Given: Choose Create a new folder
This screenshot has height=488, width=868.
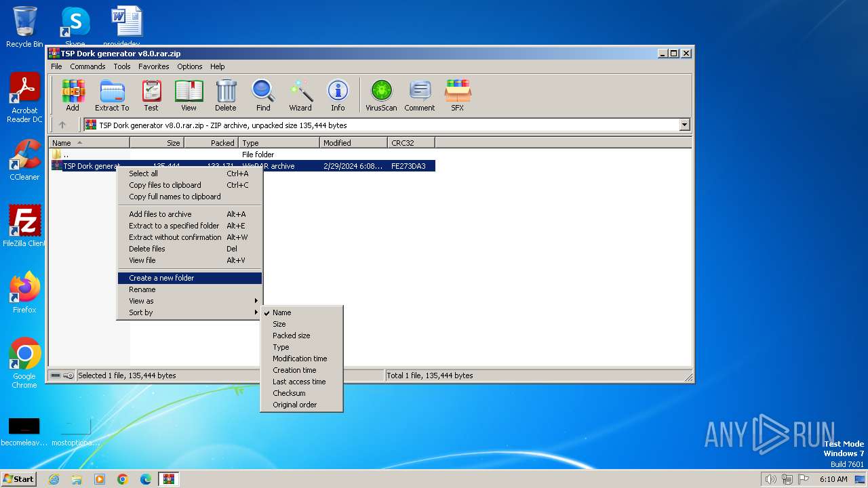Looking at the screenshot, I should click(190, 278).
